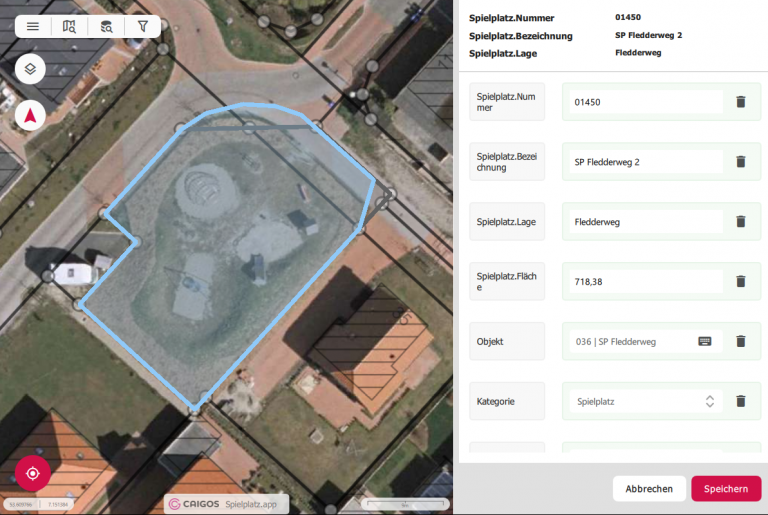
Task: Delete the Spielplatz.Lage value Fledderweg
Action: tap(741, 221)
